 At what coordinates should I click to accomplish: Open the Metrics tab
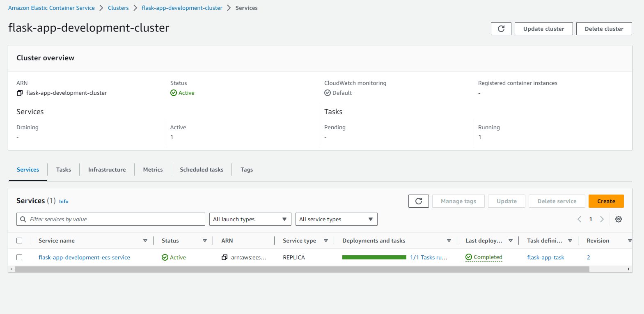153,170
